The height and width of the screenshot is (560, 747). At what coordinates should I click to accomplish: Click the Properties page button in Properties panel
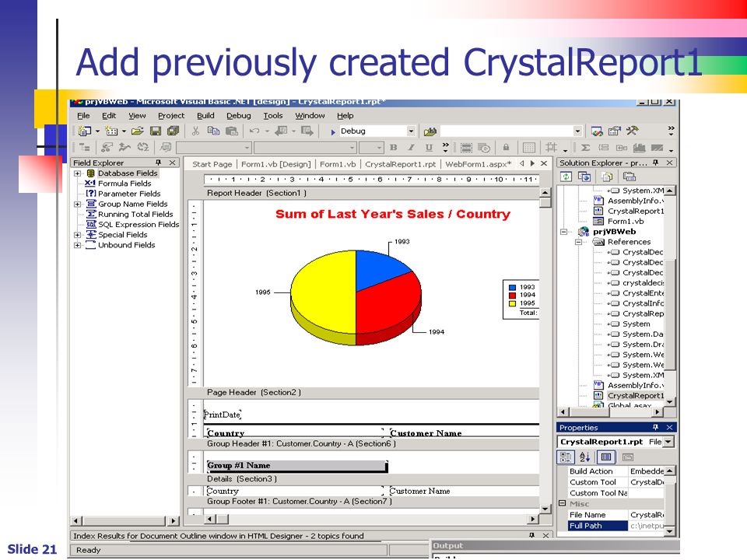(x=606, y=457)
